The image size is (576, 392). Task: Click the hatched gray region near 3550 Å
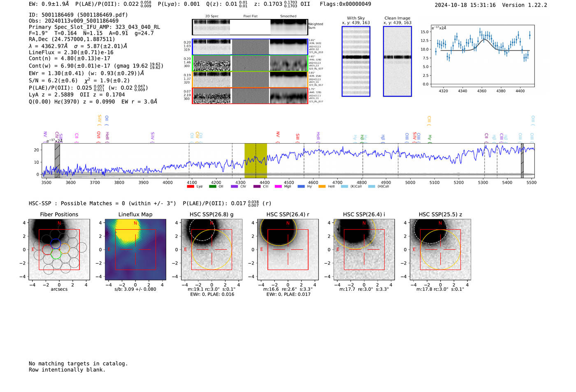coord(57,160)
